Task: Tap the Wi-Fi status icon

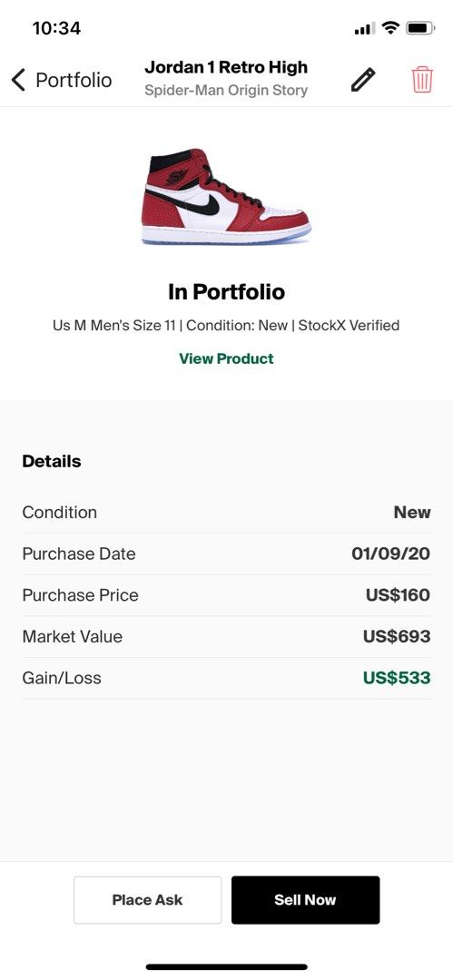Action: click(x=391, y=28)
